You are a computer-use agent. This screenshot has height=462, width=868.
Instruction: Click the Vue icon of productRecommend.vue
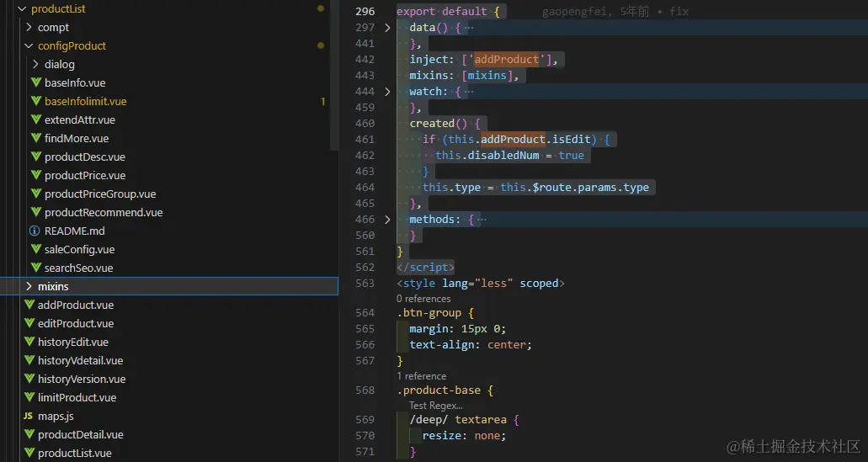[36, 212]
